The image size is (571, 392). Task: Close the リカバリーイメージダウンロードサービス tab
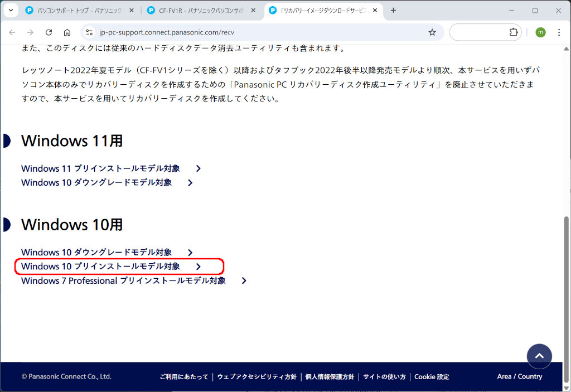click(375, 11)
